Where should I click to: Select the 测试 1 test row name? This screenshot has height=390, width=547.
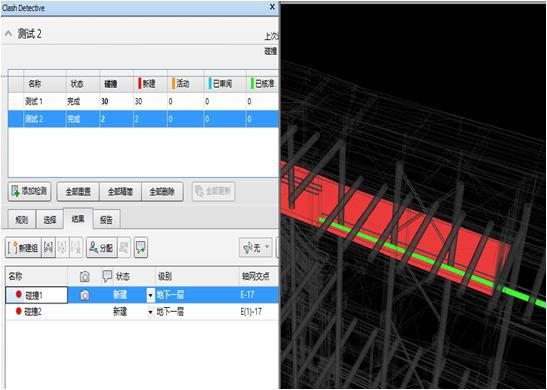click(x=33, y=102)
